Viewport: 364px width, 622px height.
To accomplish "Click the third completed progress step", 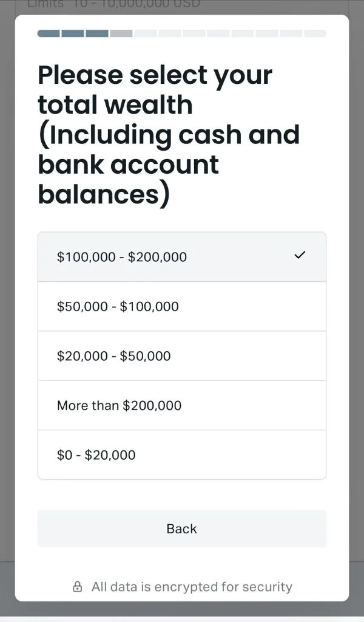I will point(97,33).
